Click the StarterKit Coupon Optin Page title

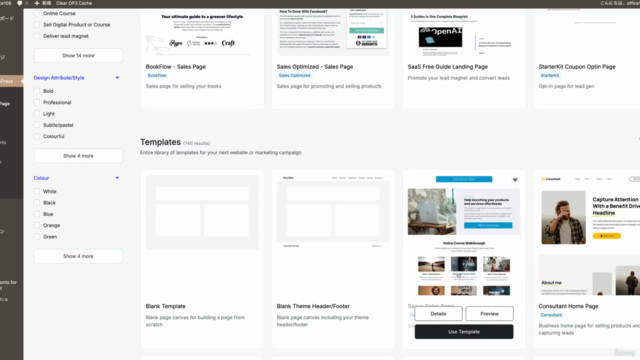[x=577, y=67]
